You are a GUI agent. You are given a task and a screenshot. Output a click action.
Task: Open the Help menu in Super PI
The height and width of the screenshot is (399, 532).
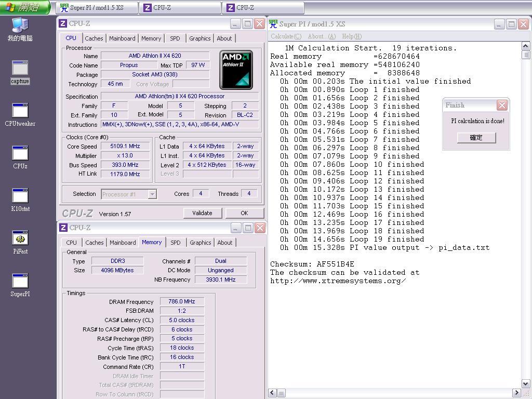[352, 36]
